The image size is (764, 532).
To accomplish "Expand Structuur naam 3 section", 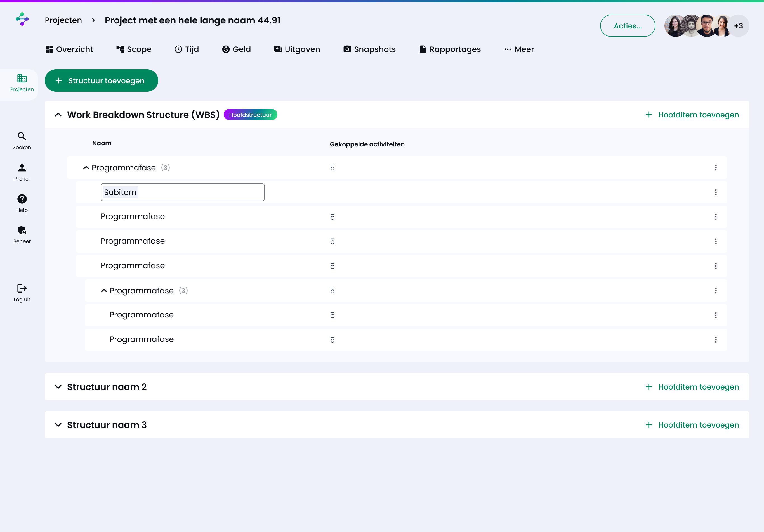I will [58, 425].
